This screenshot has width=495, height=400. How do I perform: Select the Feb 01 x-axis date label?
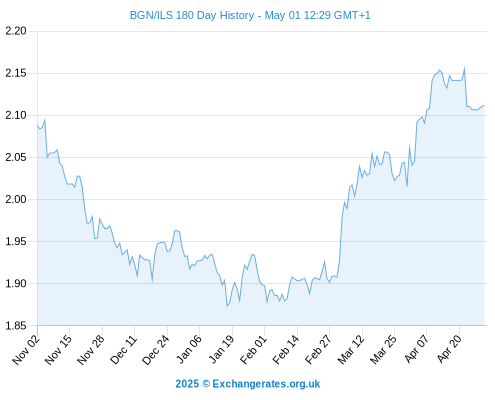pyautogui.click(x=253, y=349)
